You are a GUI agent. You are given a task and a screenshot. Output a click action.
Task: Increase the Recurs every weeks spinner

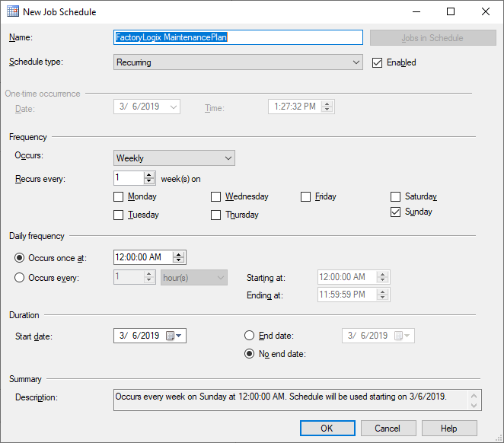point(149,174)
